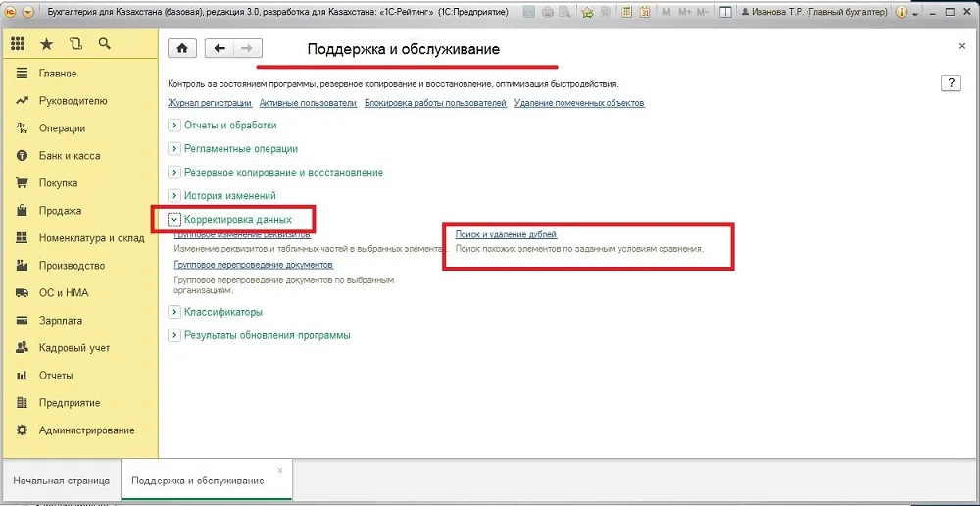Close the Поддержка и обслуживание page with X
The image size is (980, 506).
pos(962,46)
